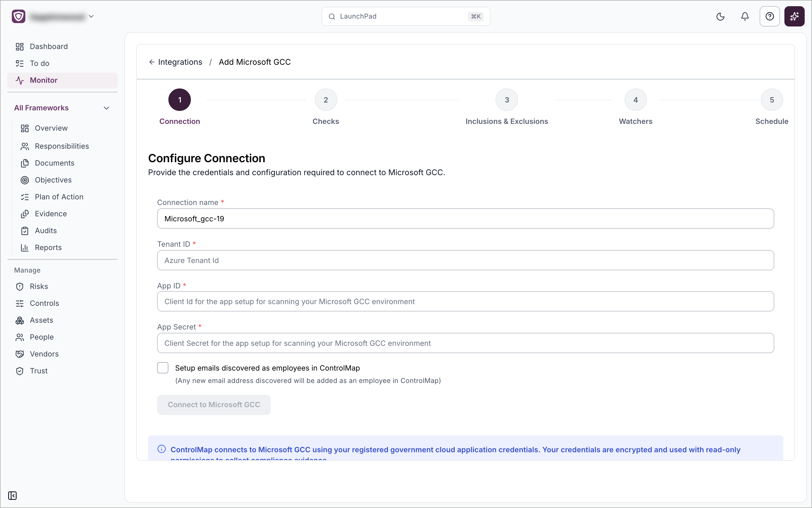Click the Objectives target icon
This screenshot has width=812, height=508.
tap(25, 180)
